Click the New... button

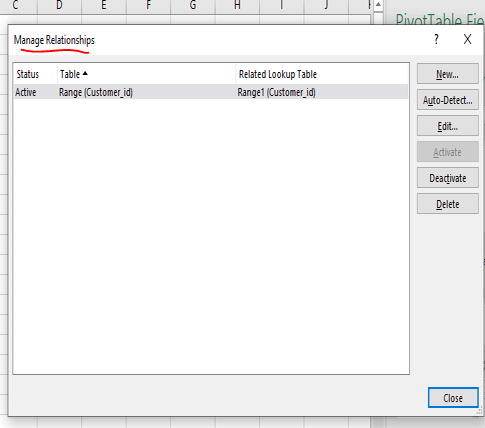point(448,74)
